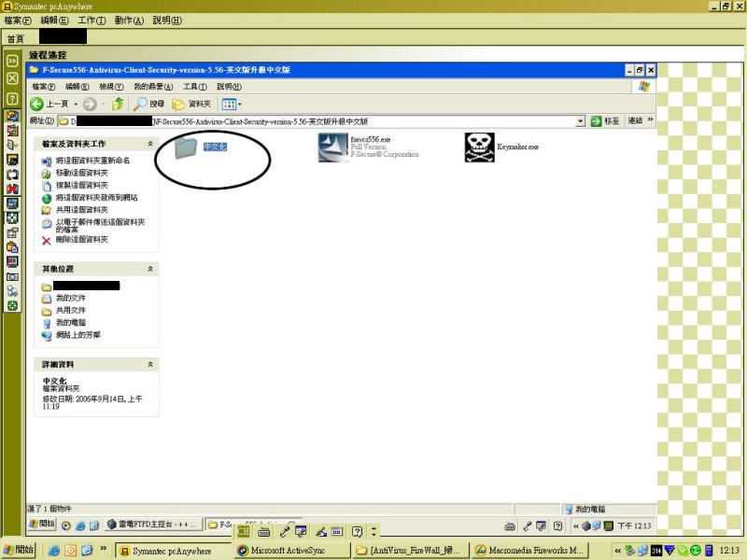Open the address bar dropdown arrow
Image resolution: width=747 pixels, height=560 pixels.
pos(580,121)
